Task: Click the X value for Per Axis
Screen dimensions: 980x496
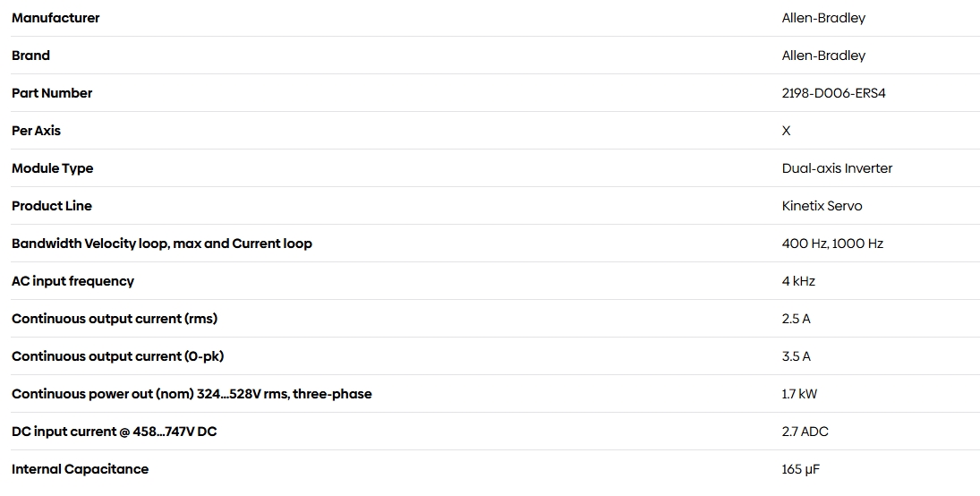Action: point(787,131)
